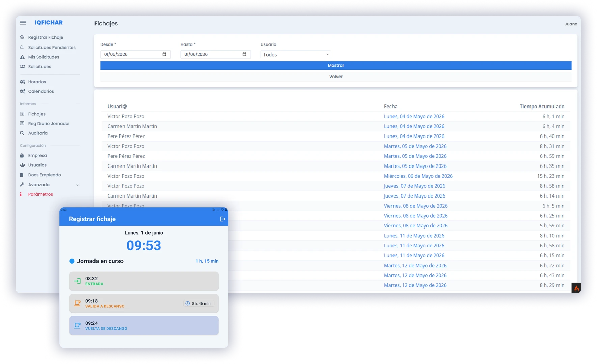
Task: Open the hamburger menu icon
Action: pos(23,23)
